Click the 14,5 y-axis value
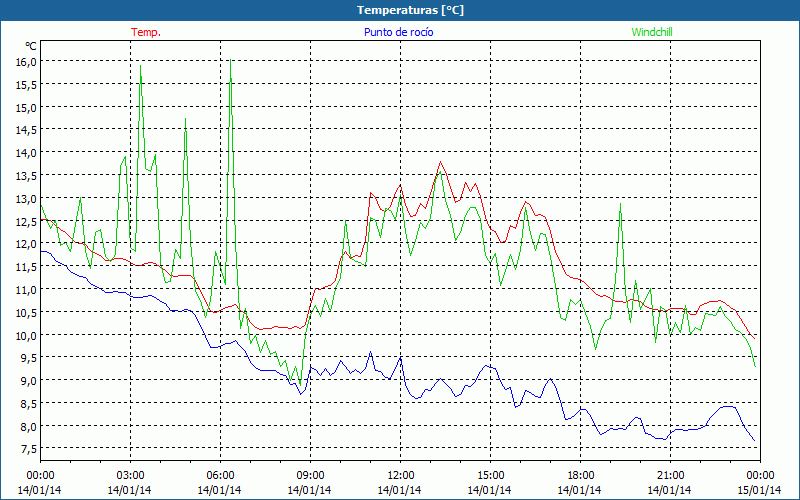This screenshot has height=500, width=800. pyautogui.click(x=27, y=130)
